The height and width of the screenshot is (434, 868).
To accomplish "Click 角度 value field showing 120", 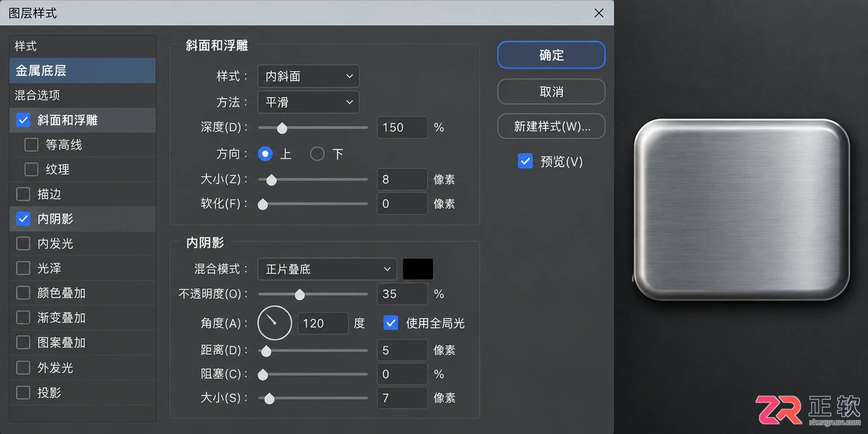I will pos(322,323).
